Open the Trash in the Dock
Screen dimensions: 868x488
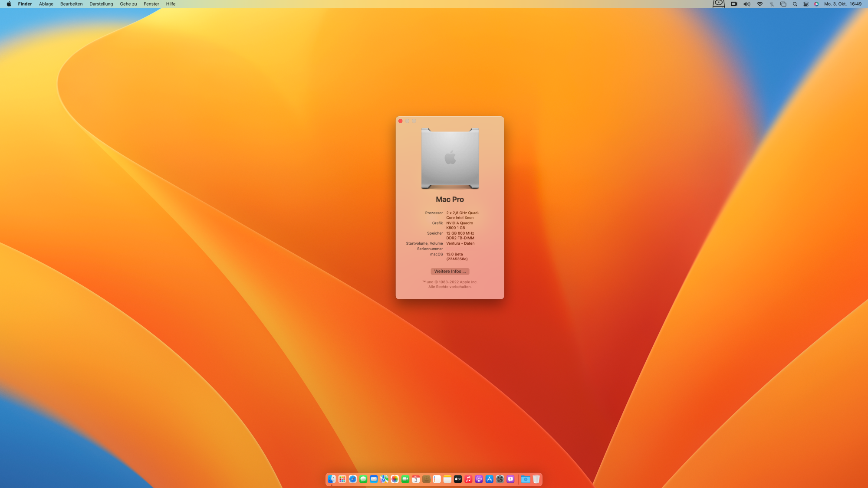click(536, 479)
